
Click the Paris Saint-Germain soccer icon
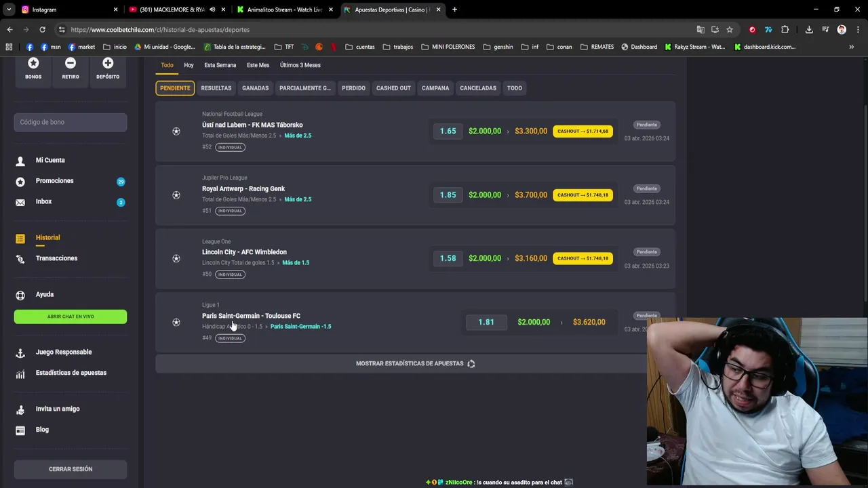[x=176, y=322]
